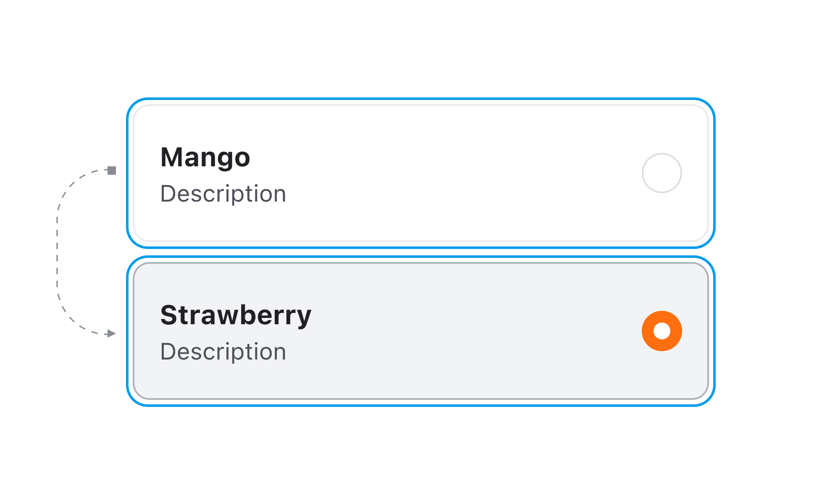
Task: Click the gray square at the dashed line start
Action: (112, 170)
